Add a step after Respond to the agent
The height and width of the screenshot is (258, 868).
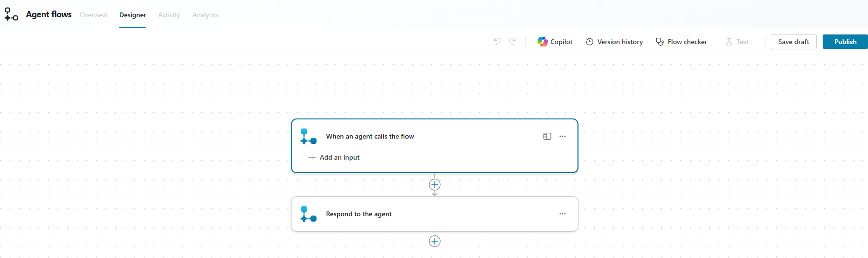click(434, 241)
